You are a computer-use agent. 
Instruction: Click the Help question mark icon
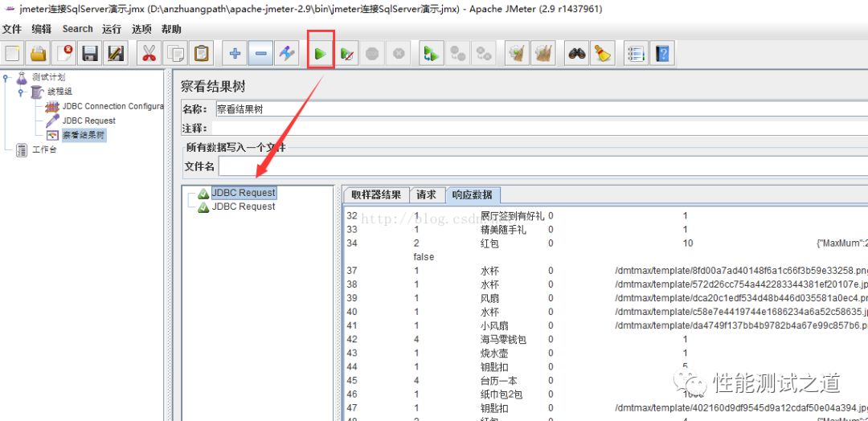pos(662,54)
